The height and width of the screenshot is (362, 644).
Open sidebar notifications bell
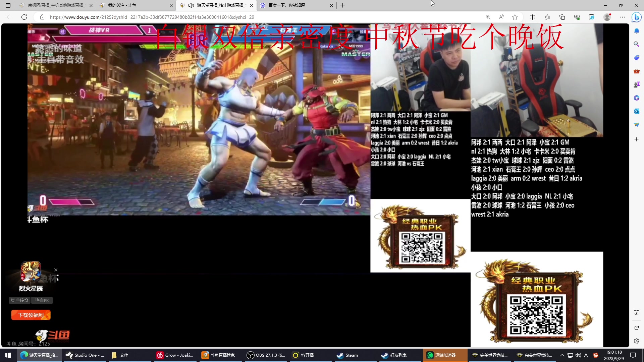(636, 31)
